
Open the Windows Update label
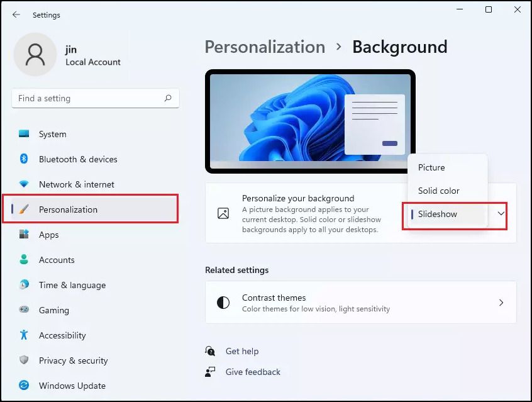click(x=72, y=386)
